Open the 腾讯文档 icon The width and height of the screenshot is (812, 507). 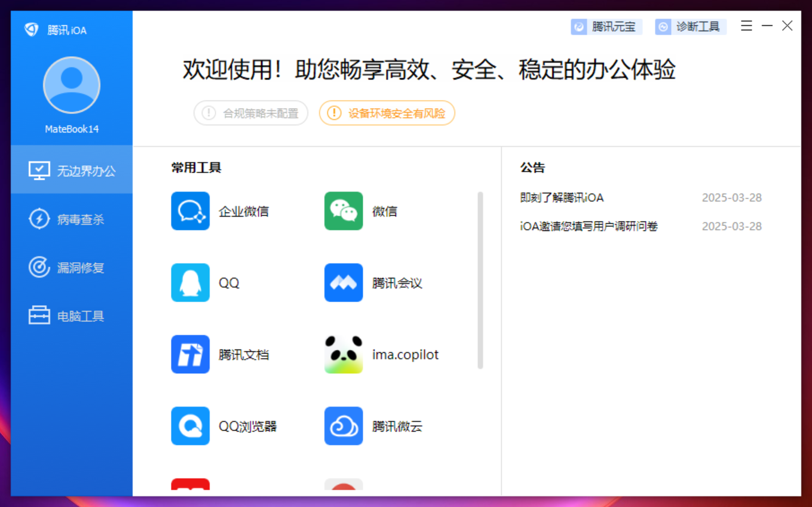click(190, 354)
